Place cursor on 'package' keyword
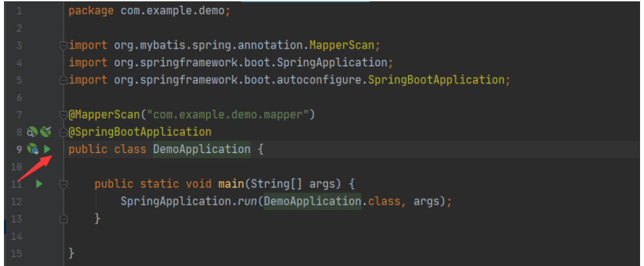The image size is (644, 266). 91,11
